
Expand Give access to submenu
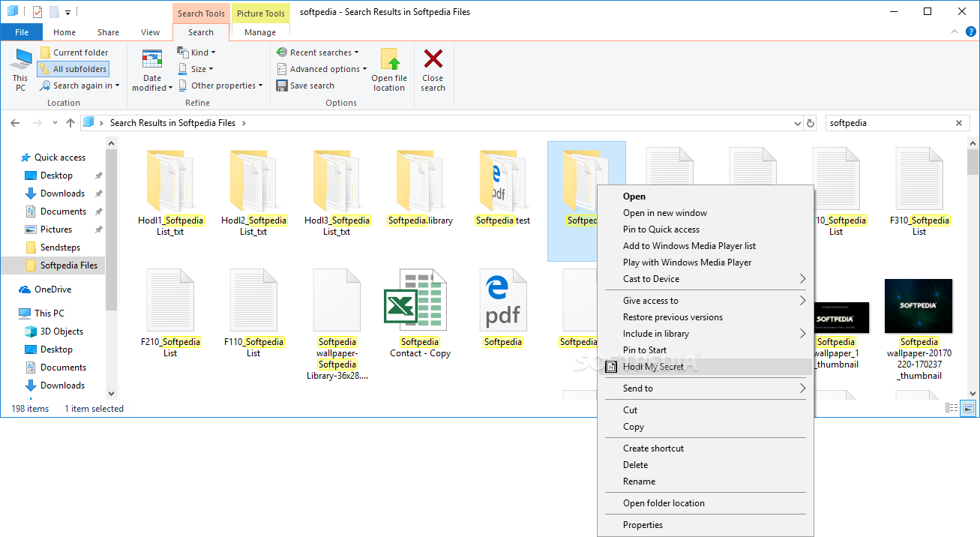(x=802, y=301)
